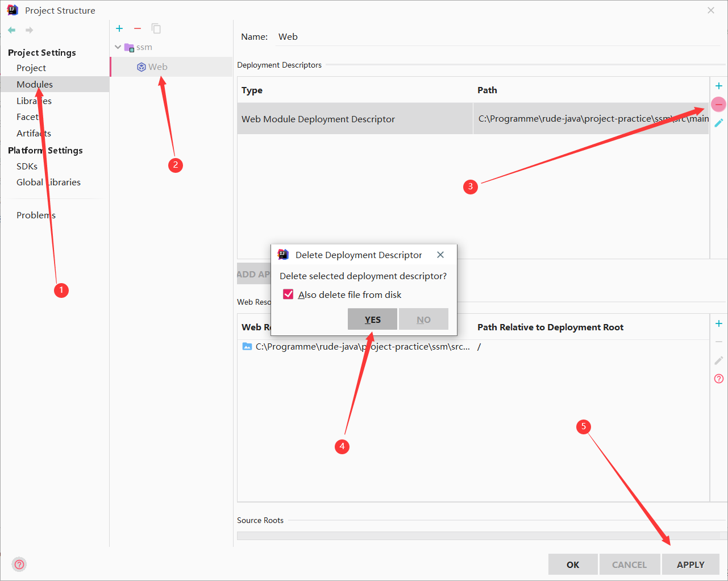Image resolution: width=728 pixels, height=581 pixels.
Task: Remove the web resource directory
Action: coord(719,342)
